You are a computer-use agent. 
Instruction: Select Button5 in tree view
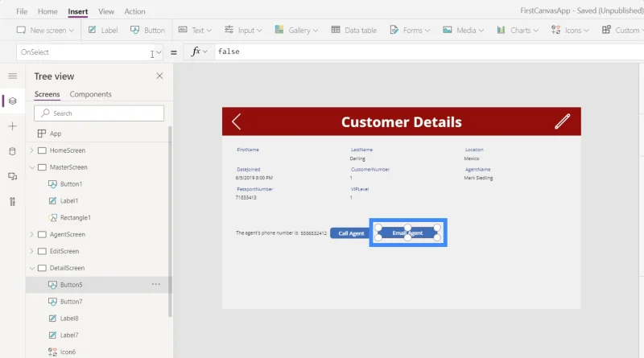pyautogui.click(x=71, y=285)
